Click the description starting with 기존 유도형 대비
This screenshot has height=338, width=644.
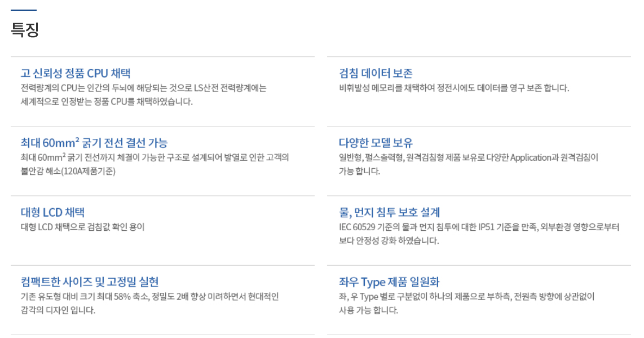coord(149,296)
